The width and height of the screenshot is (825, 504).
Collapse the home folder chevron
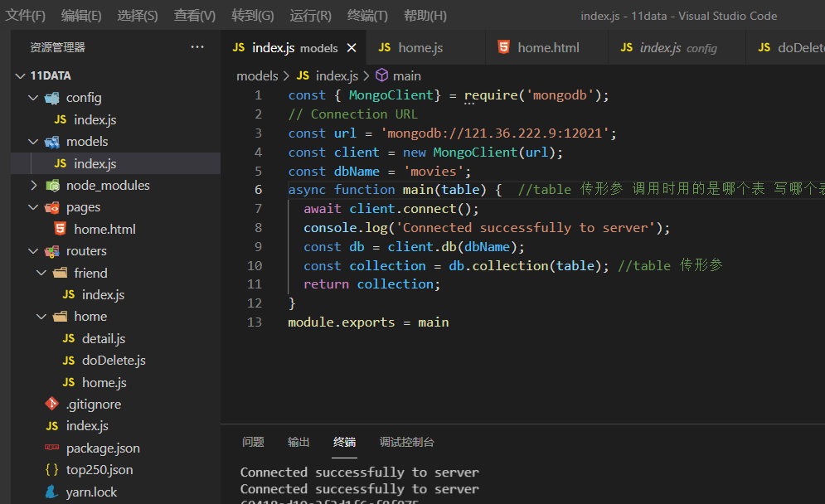(41, 316)
